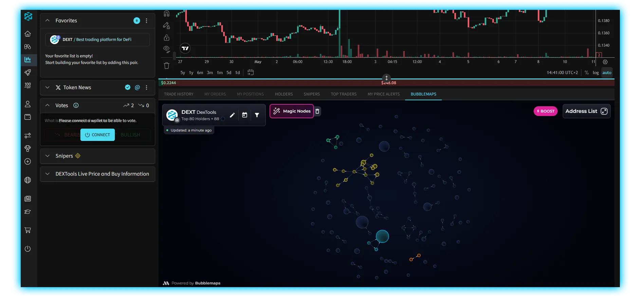
Task: Open the funnel filter icon in Bubblemaps
Action: pos(257,115)
